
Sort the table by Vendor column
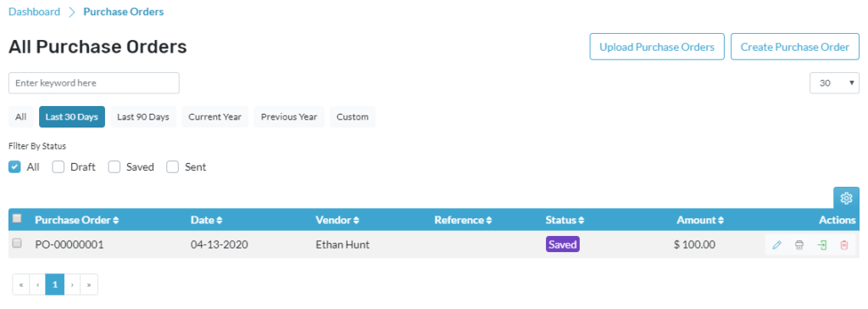pos(337,220)
